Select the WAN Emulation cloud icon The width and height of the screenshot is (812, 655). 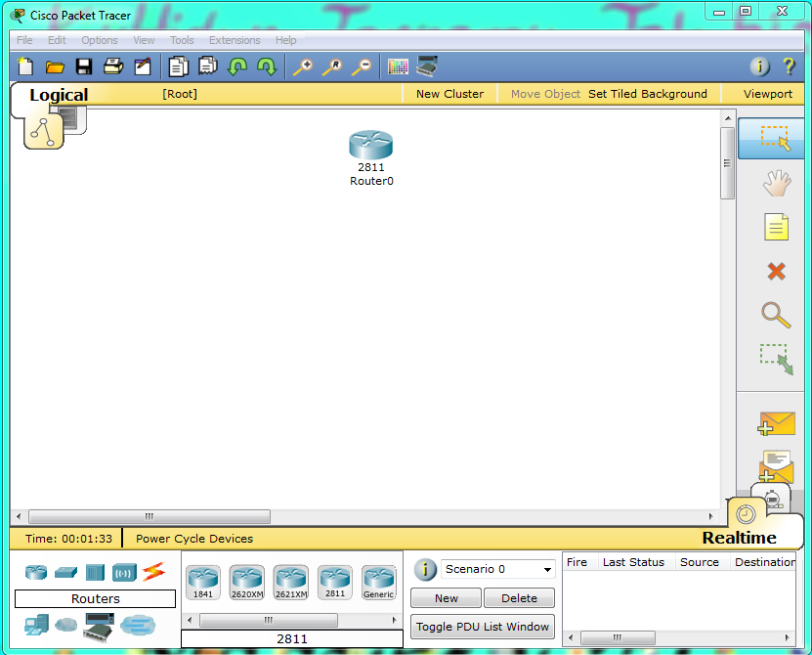(x=65, y=625)
